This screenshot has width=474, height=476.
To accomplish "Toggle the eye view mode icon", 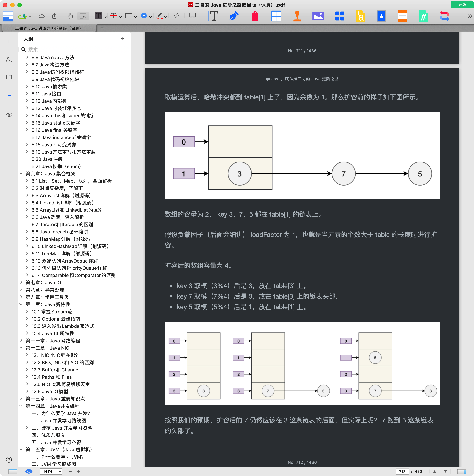I will pyautogui.click(x=29, y=471).
